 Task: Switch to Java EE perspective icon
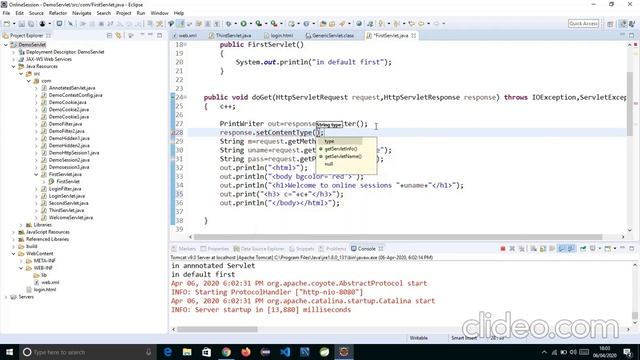[623, 24]
